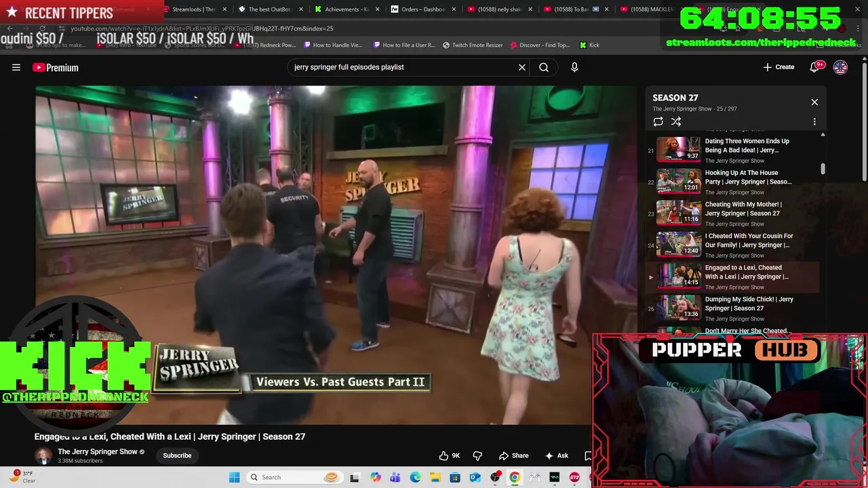
Task: Select 'Cheating With My Mother!' title
Action: click(743, 209)
